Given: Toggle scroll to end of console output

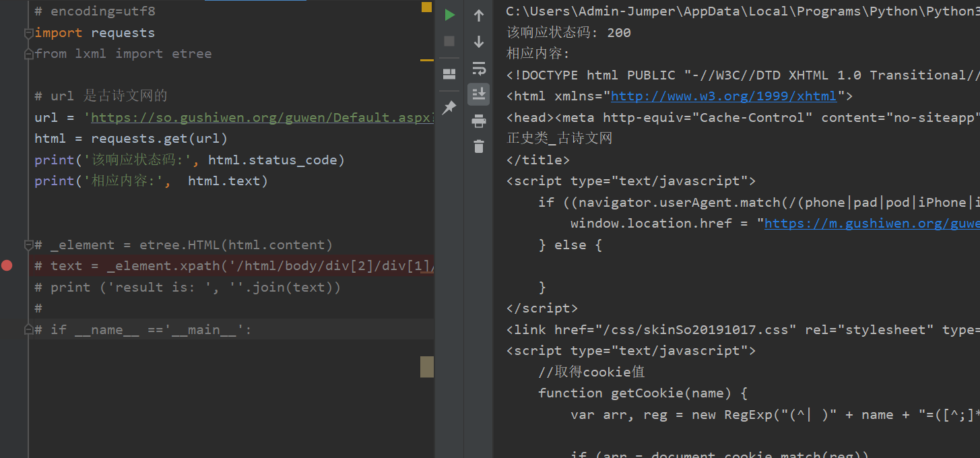Looking at the screenshot, I should point(479,94).
